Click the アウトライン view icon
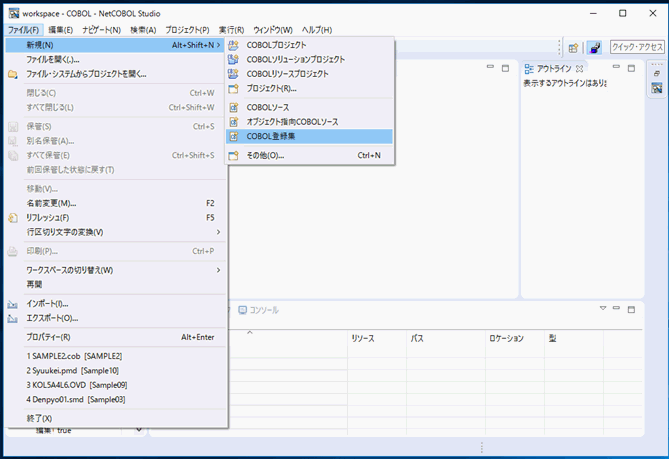 [529, 69]
